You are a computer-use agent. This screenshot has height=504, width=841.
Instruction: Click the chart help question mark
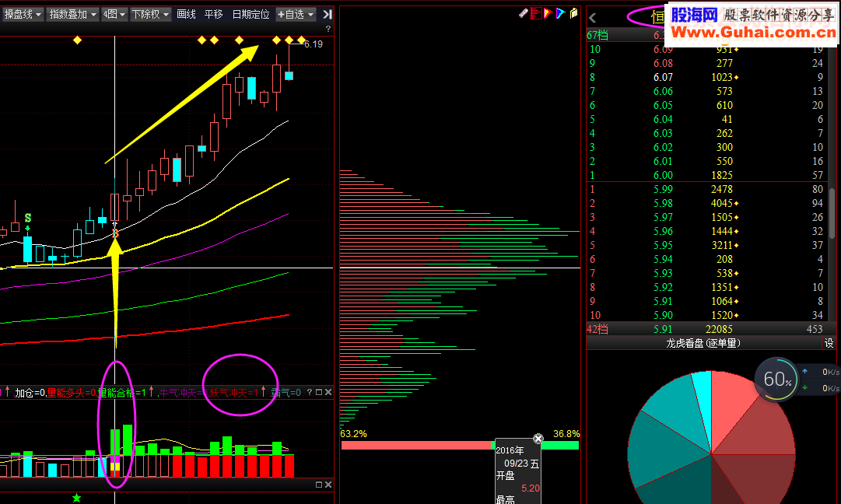pos(328,29)
